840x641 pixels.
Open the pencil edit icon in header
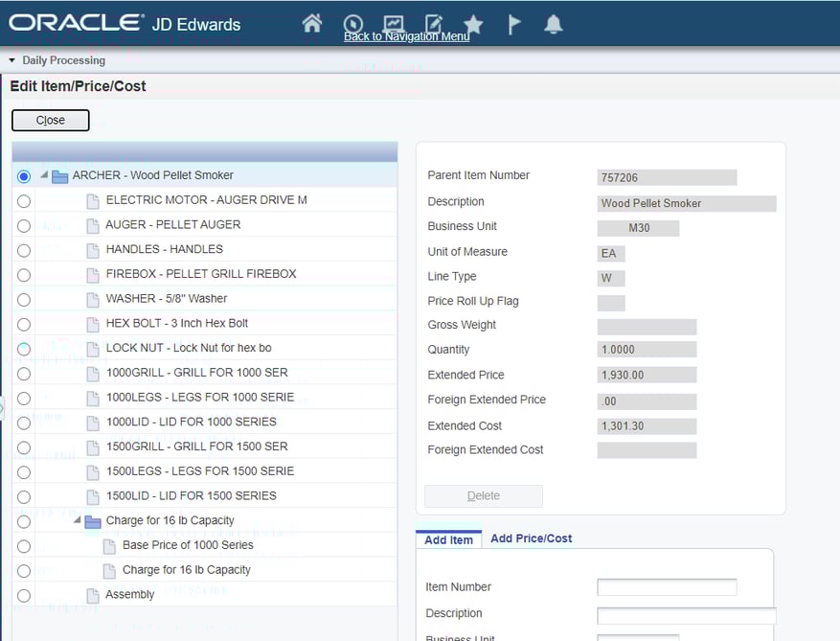434,24
